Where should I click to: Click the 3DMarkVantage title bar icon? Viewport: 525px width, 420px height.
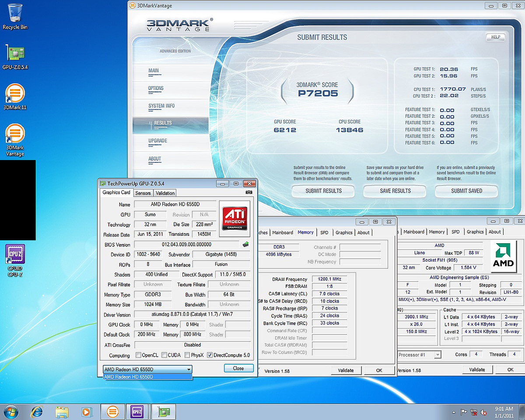point(132,6)
